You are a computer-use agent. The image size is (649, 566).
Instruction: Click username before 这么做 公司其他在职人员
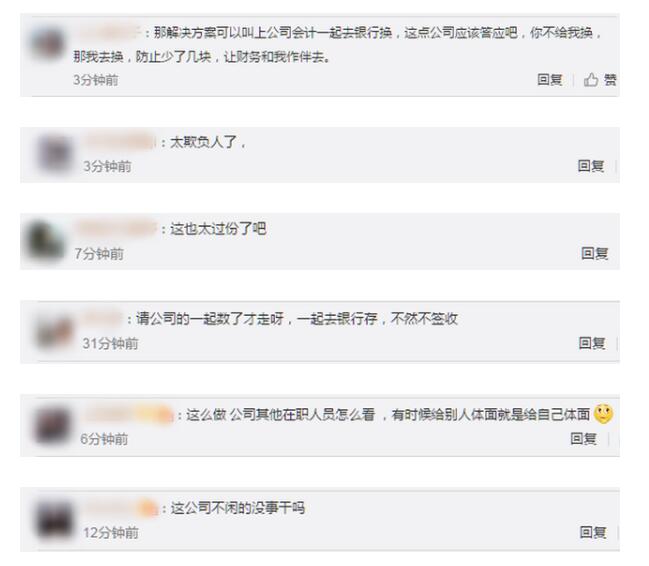coord(129,414)
